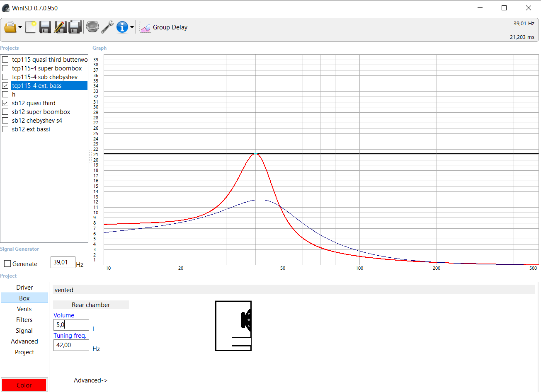Click the Volume label link
Viewport: 541px width, 392px height.
tap(64, 315)
